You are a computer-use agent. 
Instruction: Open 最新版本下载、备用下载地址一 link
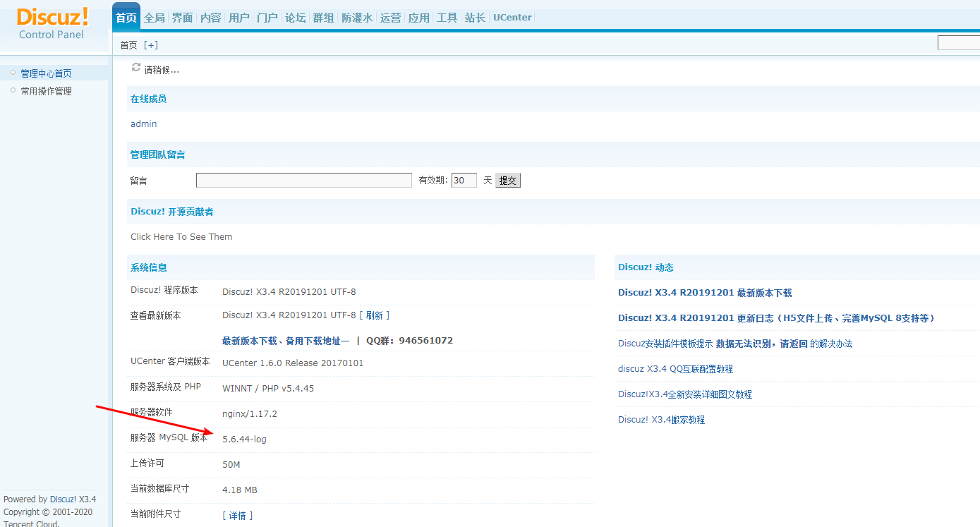(286, 341)
